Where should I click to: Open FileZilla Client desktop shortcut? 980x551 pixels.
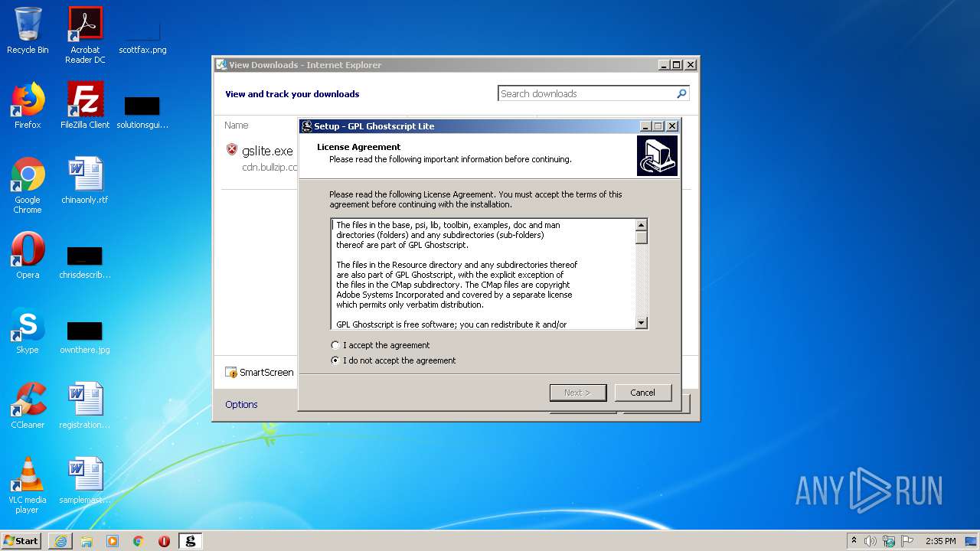[x=85, y=106]
